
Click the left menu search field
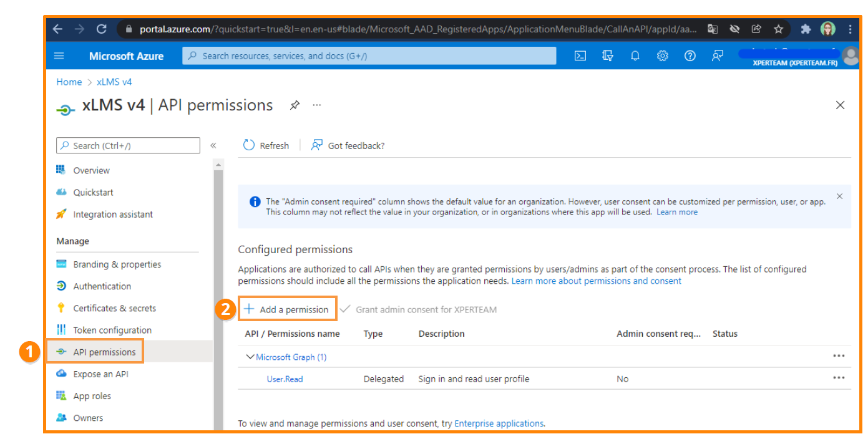(128, 145)
